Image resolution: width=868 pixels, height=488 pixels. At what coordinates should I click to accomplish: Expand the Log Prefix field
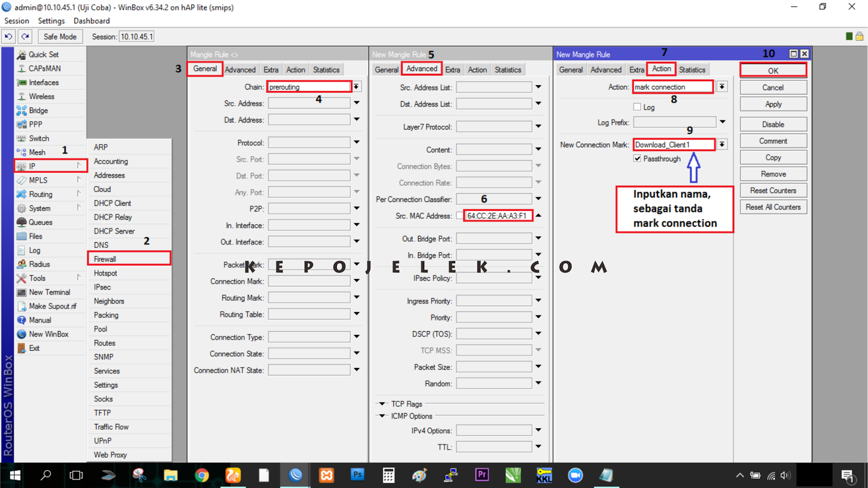[722, 123]
